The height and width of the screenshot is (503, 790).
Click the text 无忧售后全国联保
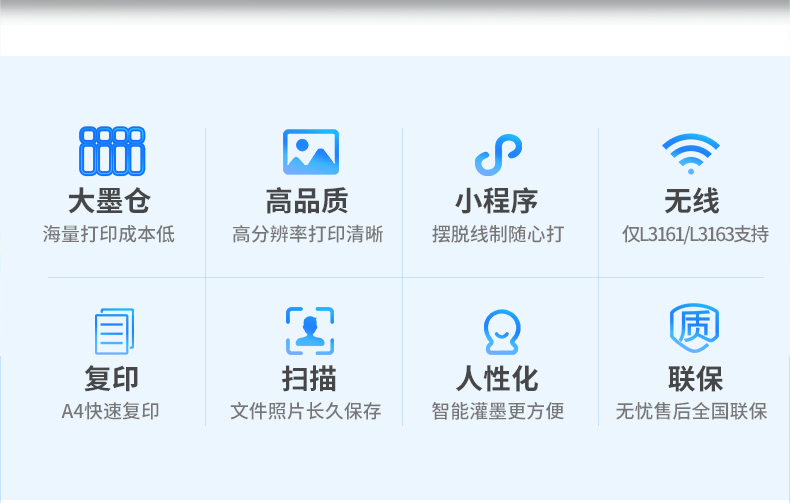point(691,411)
